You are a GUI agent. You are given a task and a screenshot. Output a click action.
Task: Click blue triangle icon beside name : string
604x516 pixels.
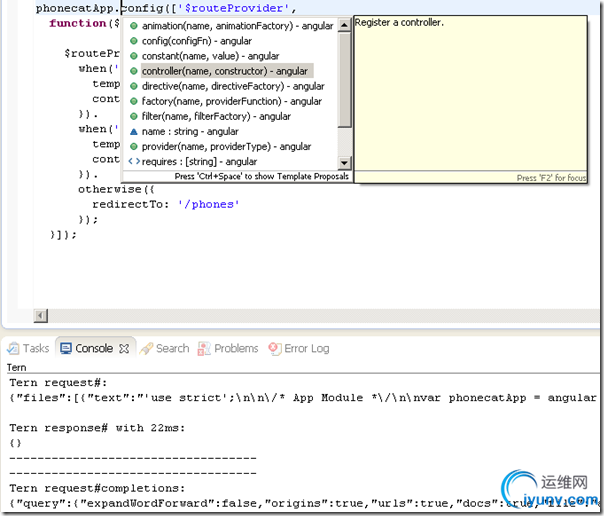pyautogui.click(x=134, y=131)
